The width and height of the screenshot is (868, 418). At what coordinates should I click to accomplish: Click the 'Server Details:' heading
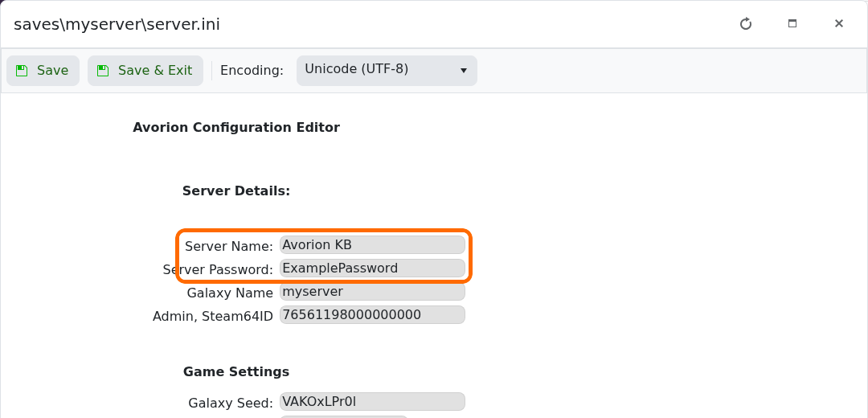click(236, 191)
